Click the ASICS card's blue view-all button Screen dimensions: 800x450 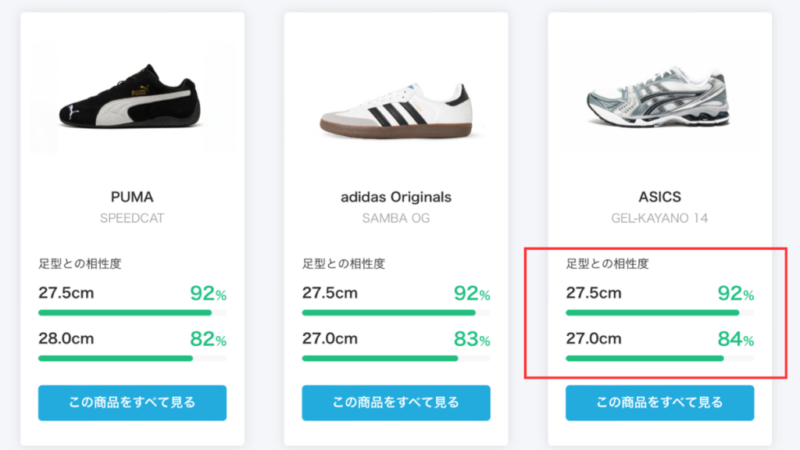[660, 403]
